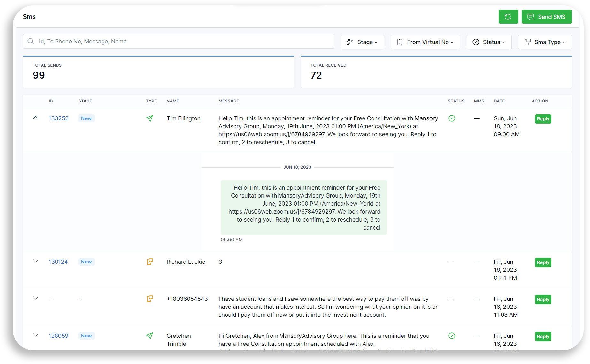Click the Stage filter icon
The height and width of the screenshot is (364, 590).
(x=350, y=42)
